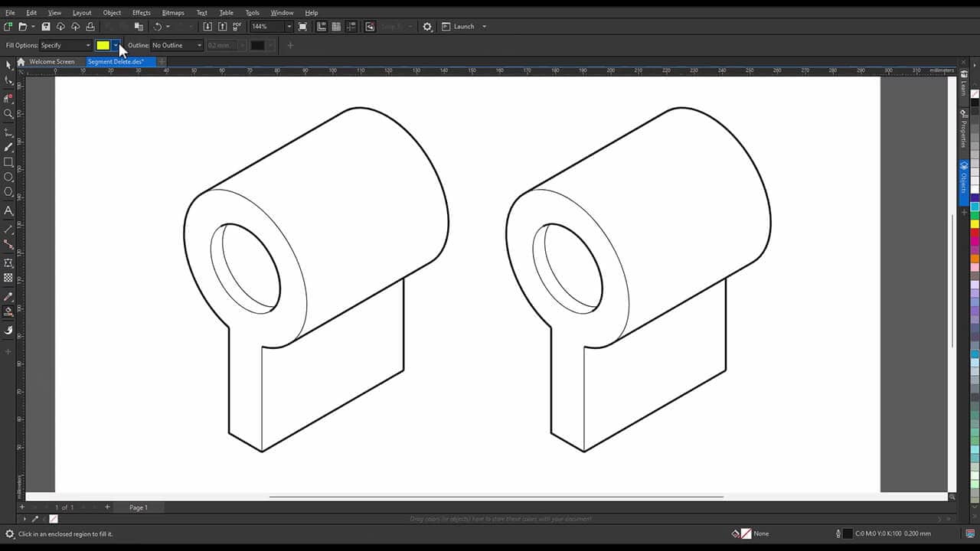Open the Effects menu

click(142, 13)
